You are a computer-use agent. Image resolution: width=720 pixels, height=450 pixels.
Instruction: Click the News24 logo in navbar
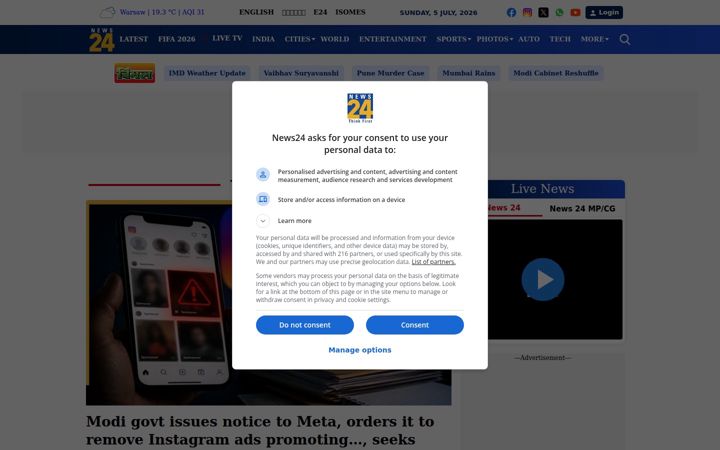click(101, 39)
